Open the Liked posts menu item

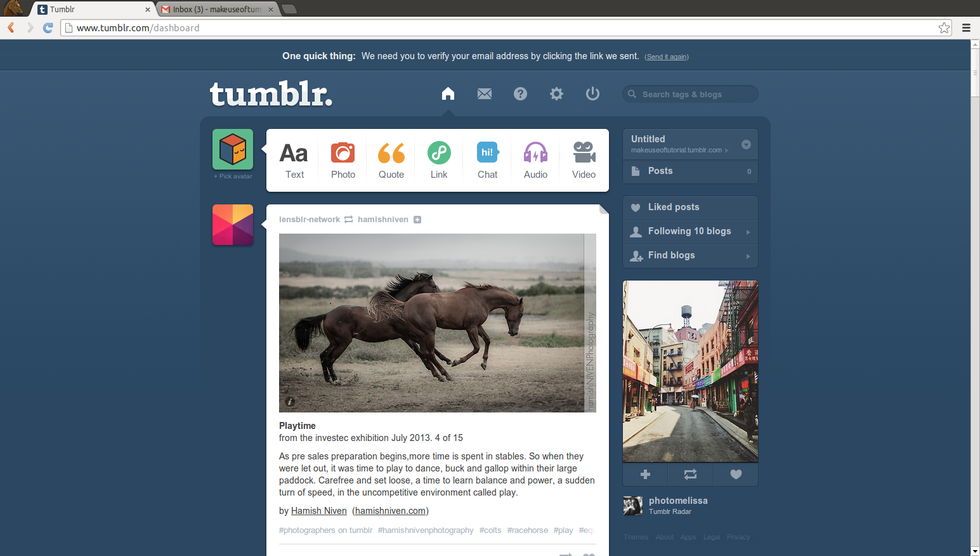point(673,207)
